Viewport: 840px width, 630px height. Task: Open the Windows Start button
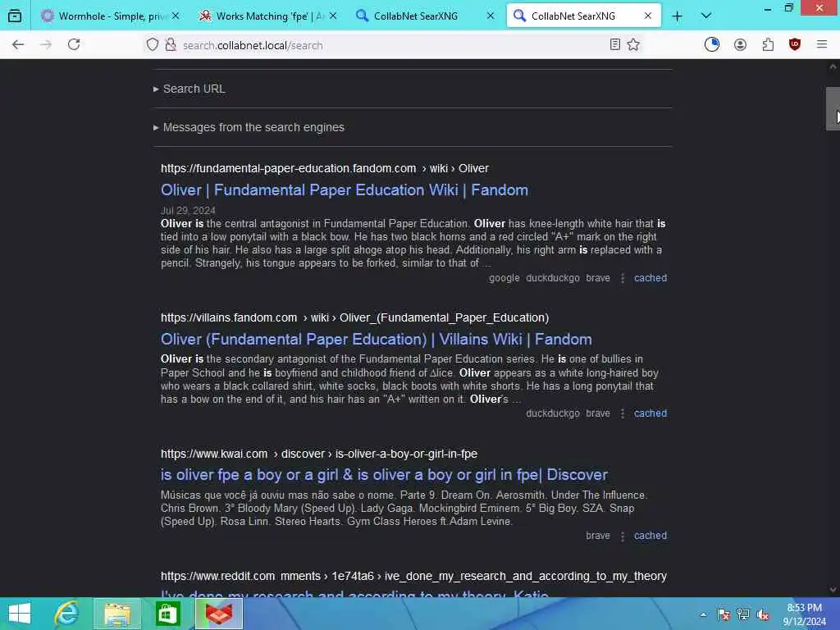pos(20,614)
